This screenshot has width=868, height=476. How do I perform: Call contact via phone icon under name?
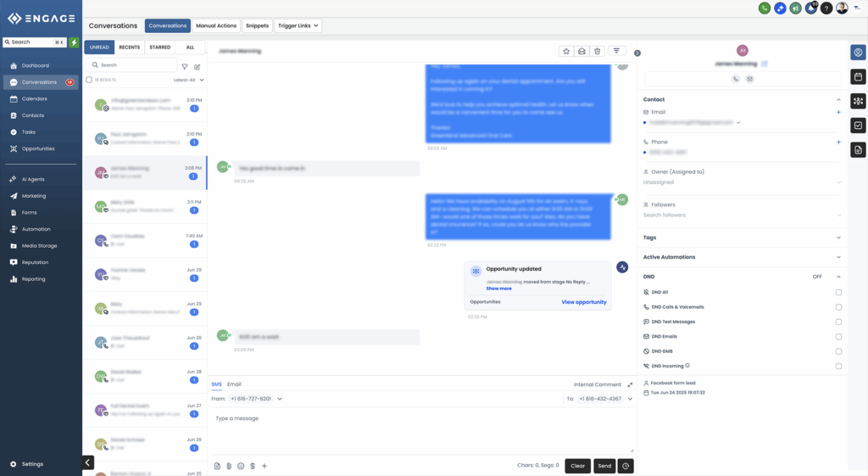[x=736, y=79]
